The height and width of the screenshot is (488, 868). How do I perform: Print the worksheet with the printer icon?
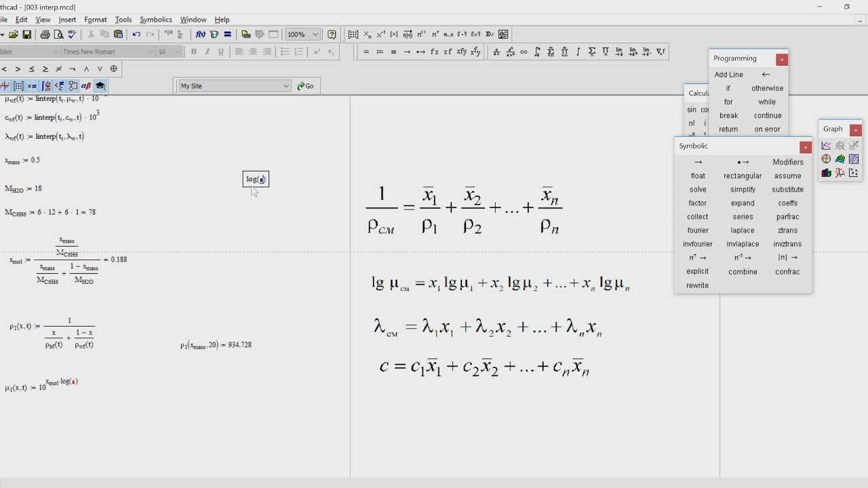(45, 35)
